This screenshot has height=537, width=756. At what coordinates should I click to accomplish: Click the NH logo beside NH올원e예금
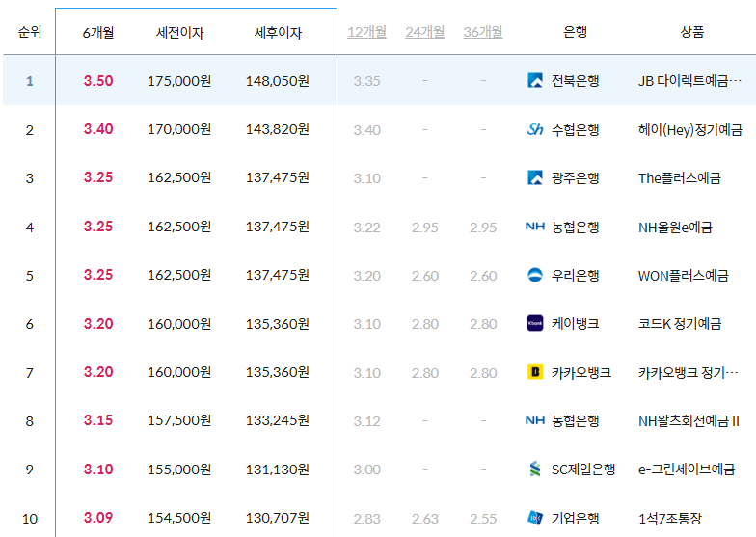(534, 226)
